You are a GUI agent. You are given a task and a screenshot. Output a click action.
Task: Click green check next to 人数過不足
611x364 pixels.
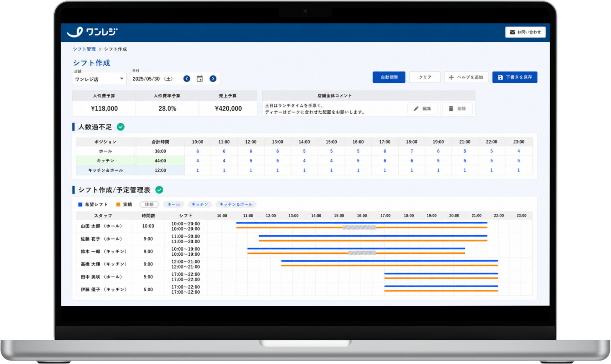click(x=121, y=127)
